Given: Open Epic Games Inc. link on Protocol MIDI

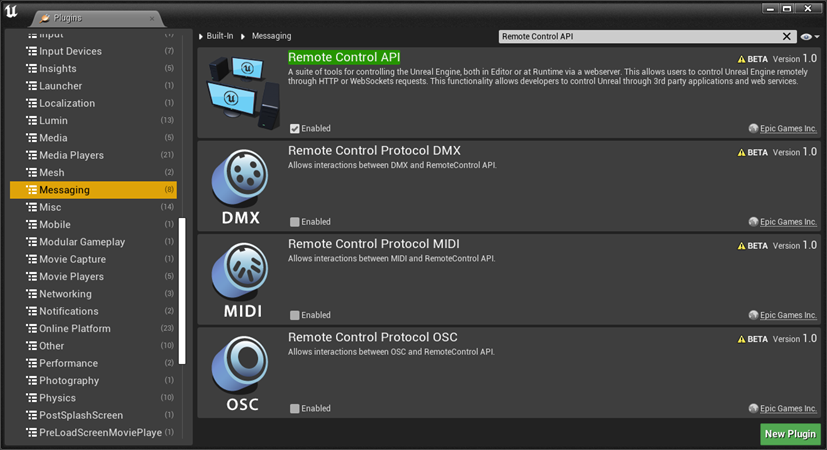Looking at the screenshot, I should point(788,315).
